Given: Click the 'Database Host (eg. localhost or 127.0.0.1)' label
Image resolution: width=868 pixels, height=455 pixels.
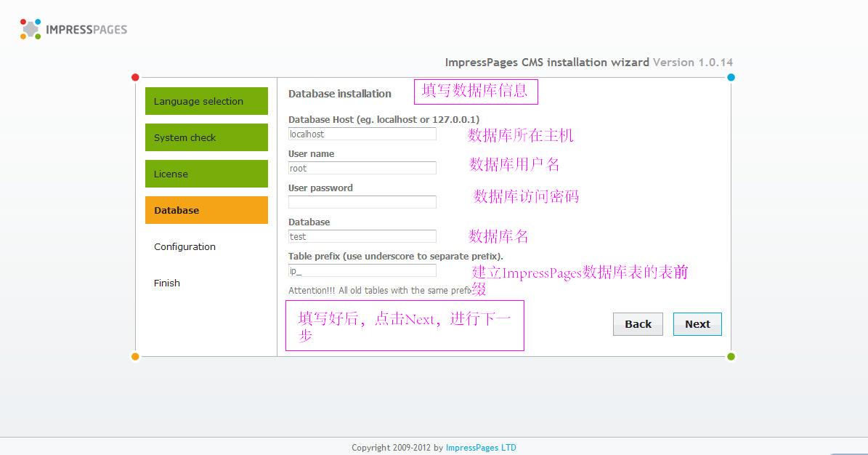Looking at the screenshot, I should [x=384, y=119].
